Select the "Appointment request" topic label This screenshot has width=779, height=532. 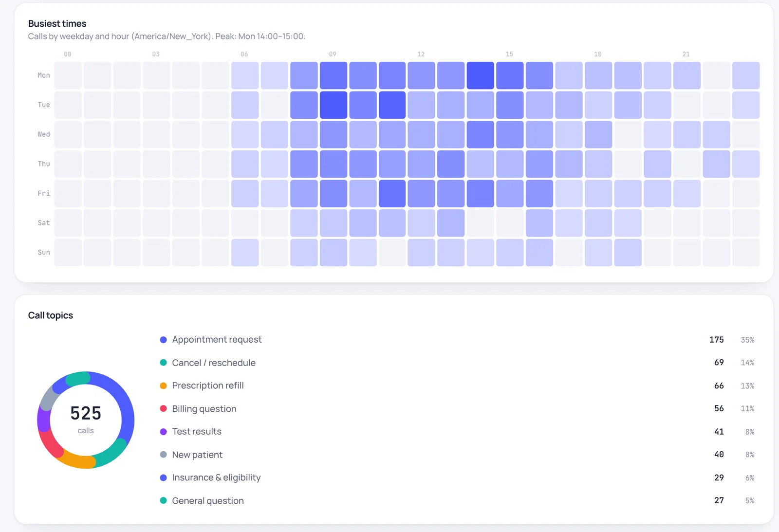point(217,340)
